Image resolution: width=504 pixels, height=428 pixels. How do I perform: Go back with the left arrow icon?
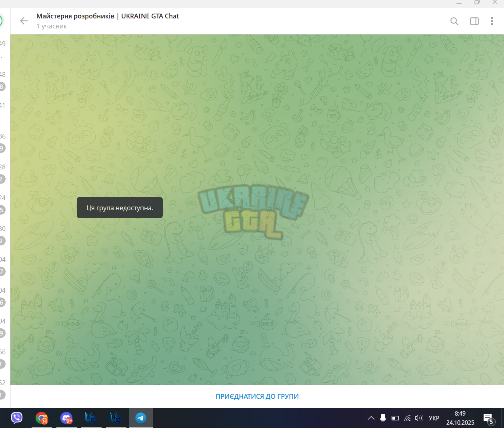click(24, 21)
